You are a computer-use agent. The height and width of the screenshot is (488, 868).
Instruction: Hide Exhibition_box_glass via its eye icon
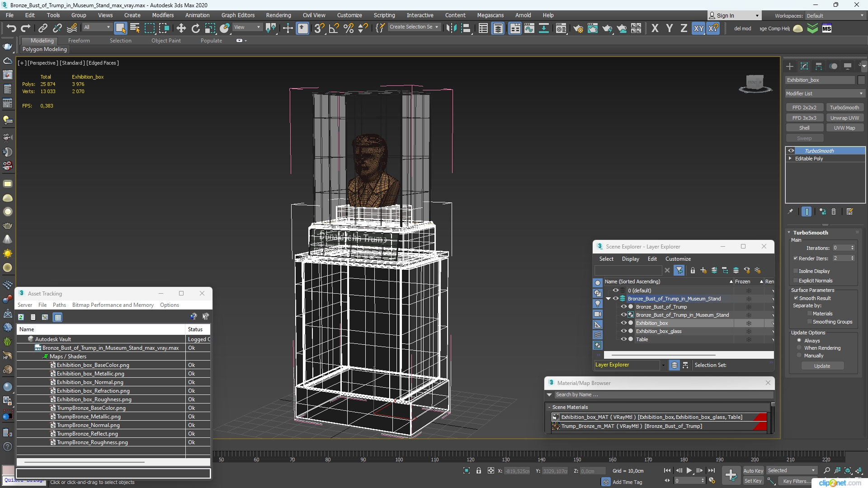tap(624, 331)
